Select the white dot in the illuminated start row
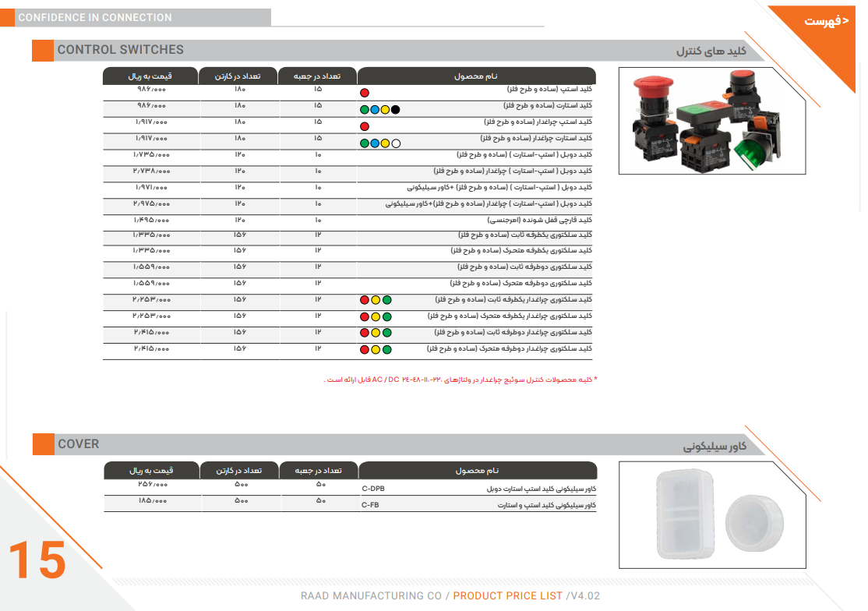The width and height of the screenshot is (868, 611). (x=396, y=143)
